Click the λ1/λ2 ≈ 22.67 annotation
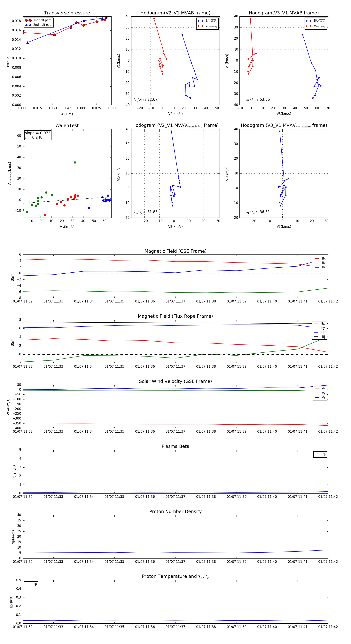This screenshot has height=644, width=351. [146, 100]
